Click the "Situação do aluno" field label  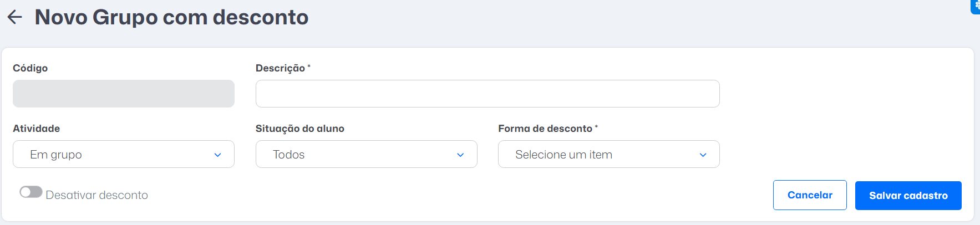point(300,129)
